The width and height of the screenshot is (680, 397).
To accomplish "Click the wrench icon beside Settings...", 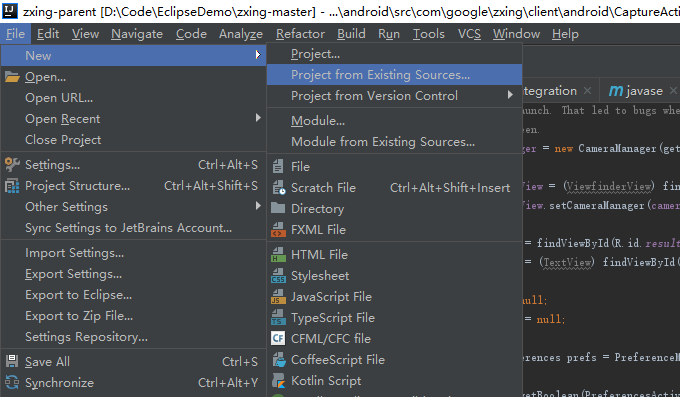I will (12, 165).
